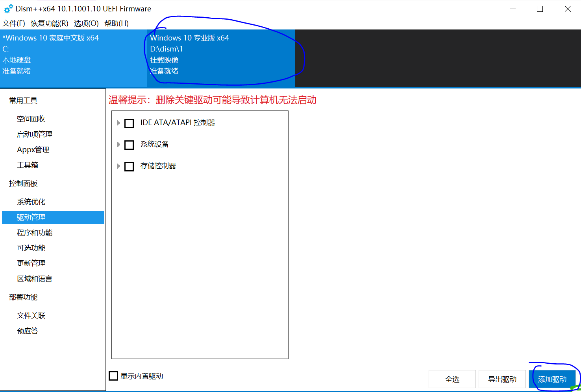
Task: Expand the 存储控制器 tree node
Action: click(118, 166)
